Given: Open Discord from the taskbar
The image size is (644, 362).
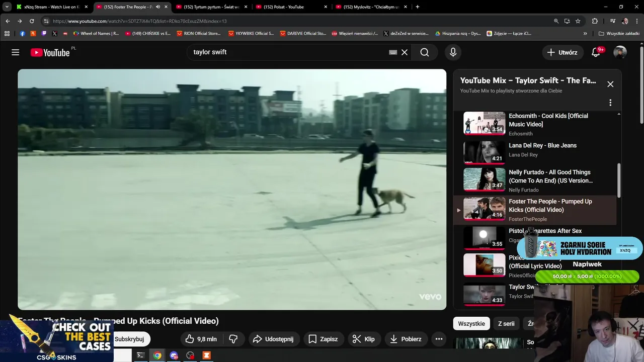Looking at the screenshot, I should point(174,355).
